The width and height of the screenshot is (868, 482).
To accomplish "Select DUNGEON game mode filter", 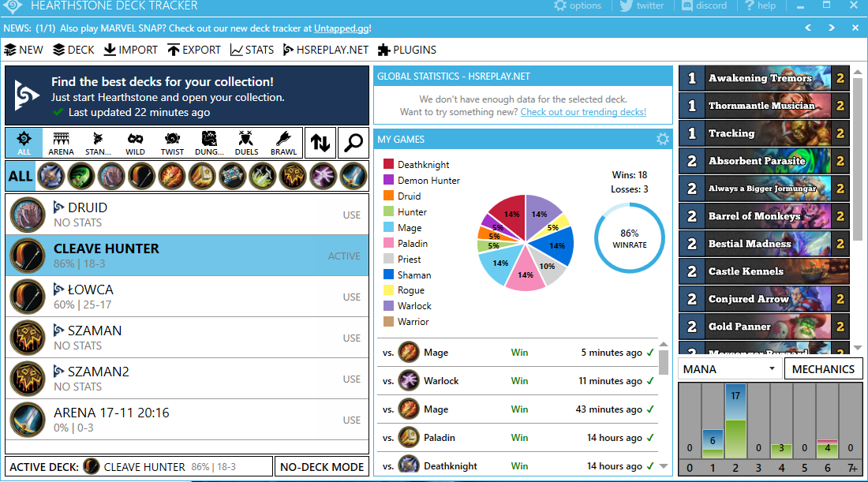I will [209, 143].
